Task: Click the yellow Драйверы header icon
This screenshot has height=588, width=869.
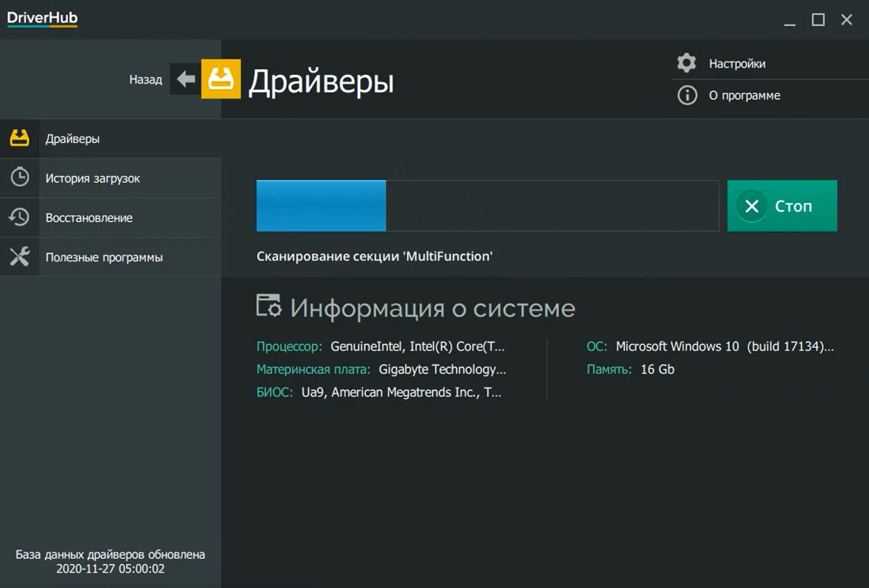Action: (221, 79)
